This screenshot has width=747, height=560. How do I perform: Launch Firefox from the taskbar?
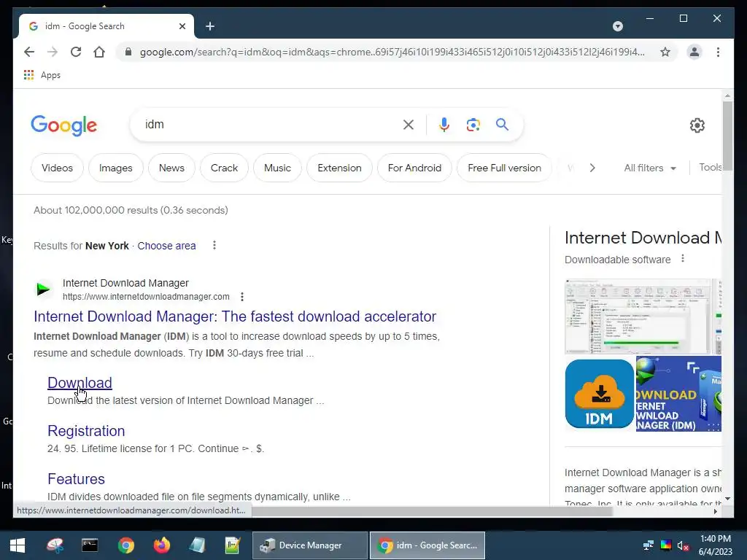161,545
